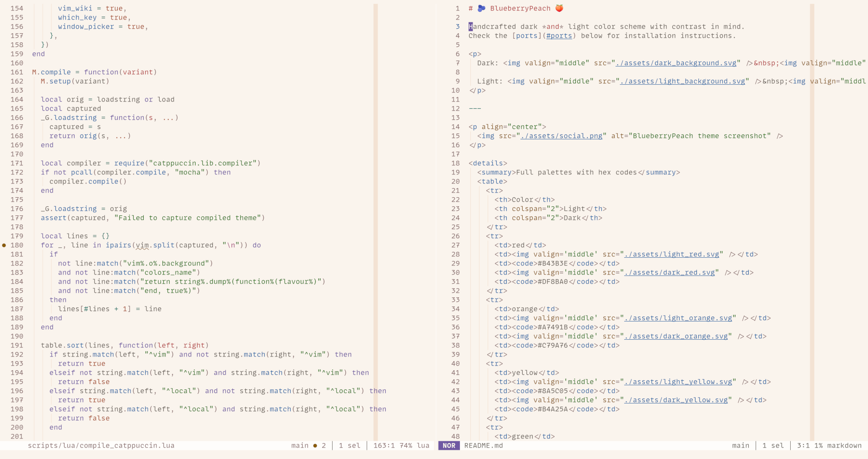Click the <details> tag on line 18
The height and width of the screenshot is (459, 868).
tap(488, 163)
